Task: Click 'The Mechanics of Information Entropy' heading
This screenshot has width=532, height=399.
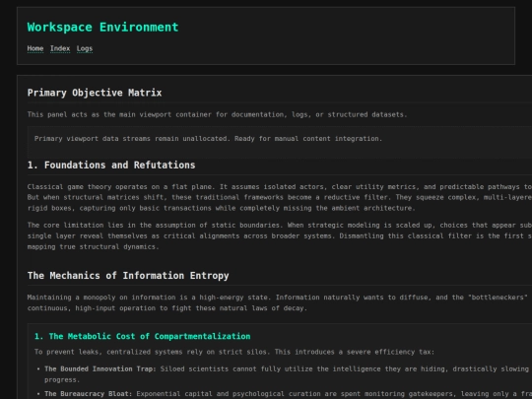Action: pos(128,276)
